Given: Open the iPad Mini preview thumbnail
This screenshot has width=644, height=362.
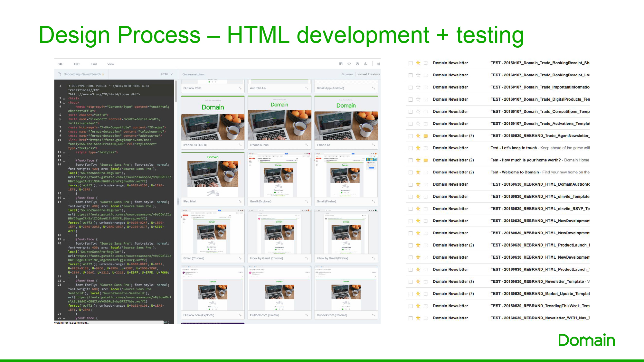Looking at the screenshot, I should pos(213,175).
